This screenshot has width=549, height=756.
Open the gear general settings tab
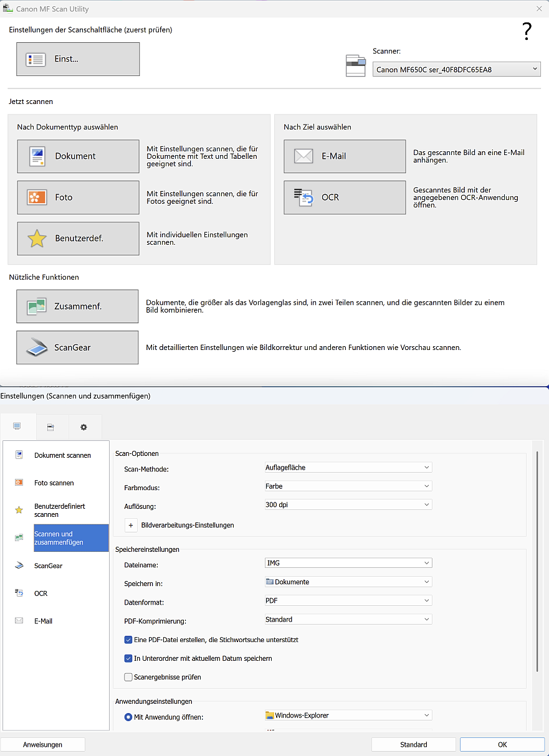point(84,427)
